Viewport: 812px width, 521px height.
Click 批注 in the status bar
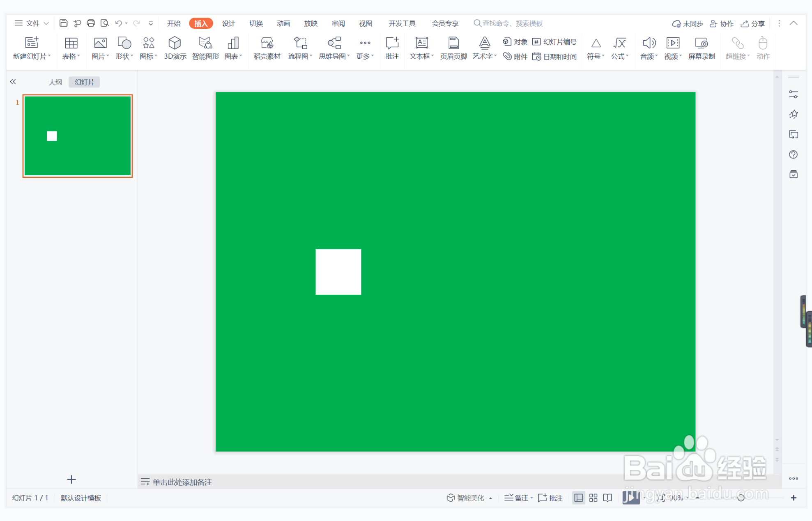pos(550,498)
